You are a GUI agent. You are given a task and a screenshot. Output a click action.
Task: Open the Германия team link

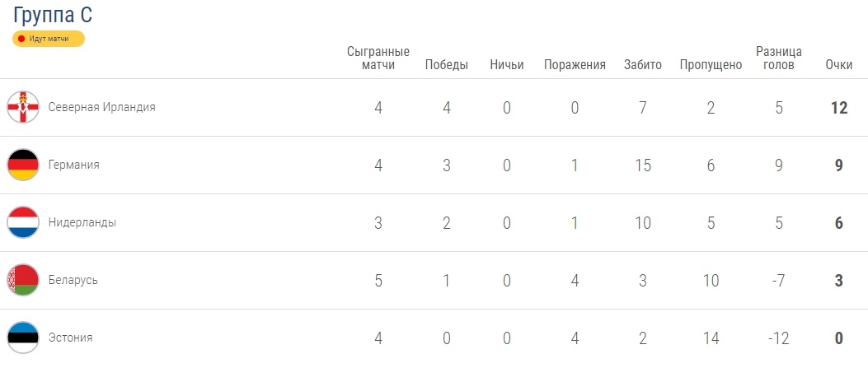tap(73, 165)
